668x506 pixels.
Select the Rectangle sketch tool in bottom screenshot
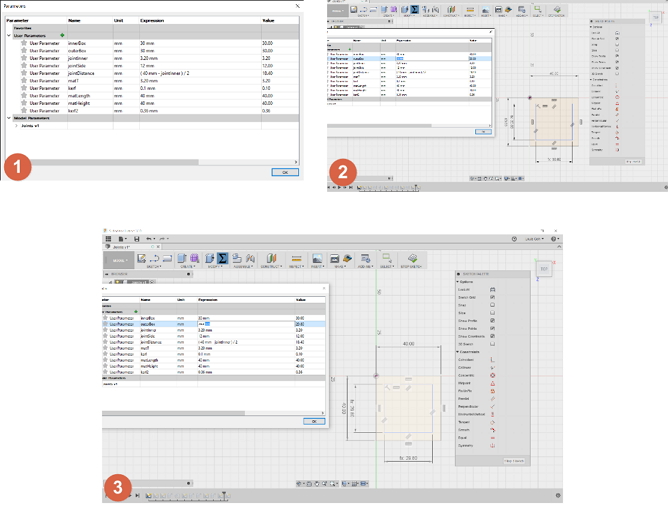pyautogui.click(x=167, y=258)
